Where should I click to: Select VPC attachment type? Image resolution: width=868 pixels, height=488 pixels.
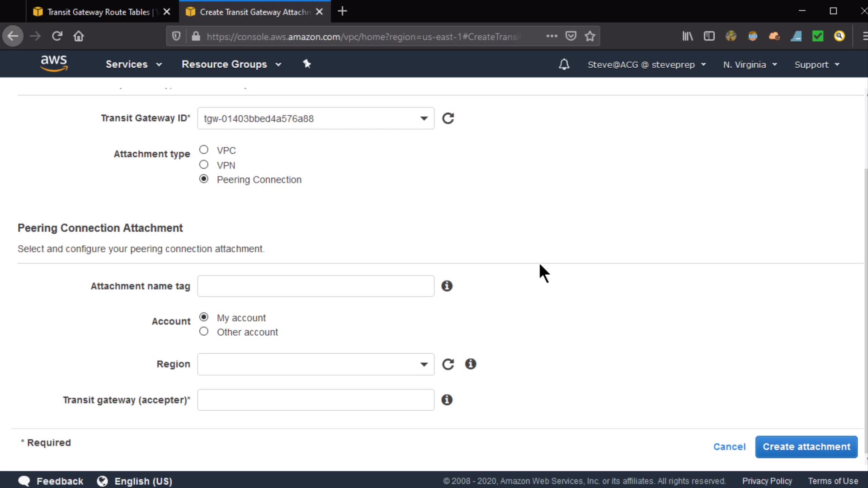204,150
